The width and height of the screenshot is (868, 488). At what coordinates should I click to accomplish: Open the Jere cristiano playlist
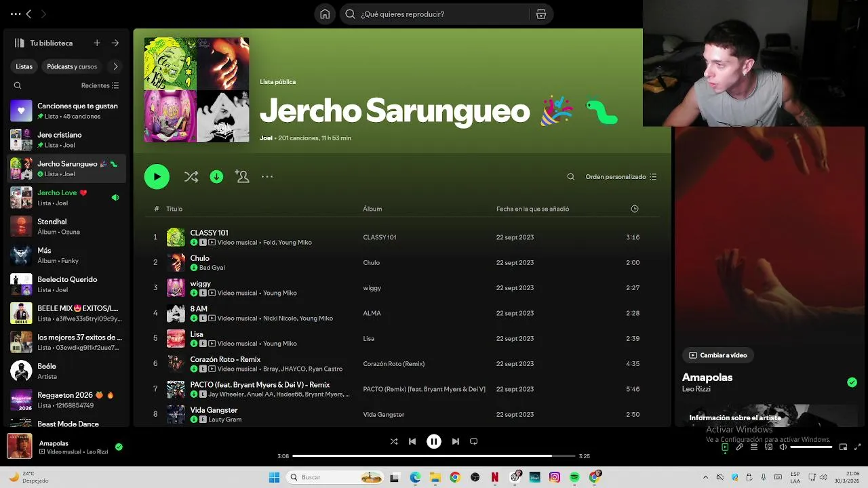click(66, 140)
